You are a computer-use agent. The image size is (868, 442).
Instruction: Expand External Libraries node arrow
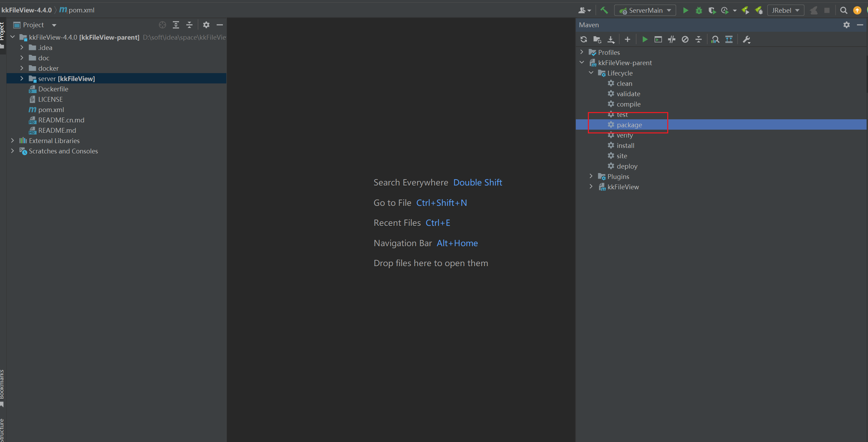point(12,141)
